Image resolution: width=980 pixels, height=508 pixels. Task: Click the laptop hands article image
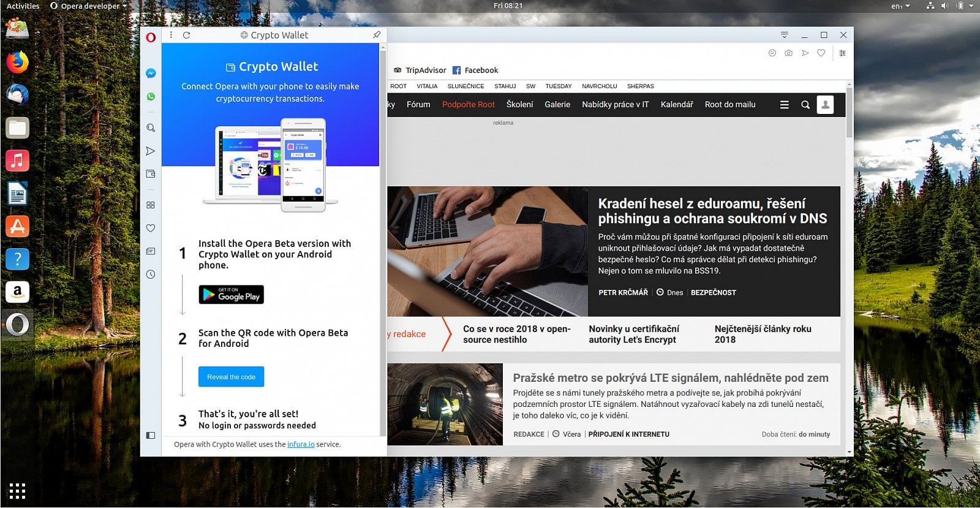click(x=488, y=251)
